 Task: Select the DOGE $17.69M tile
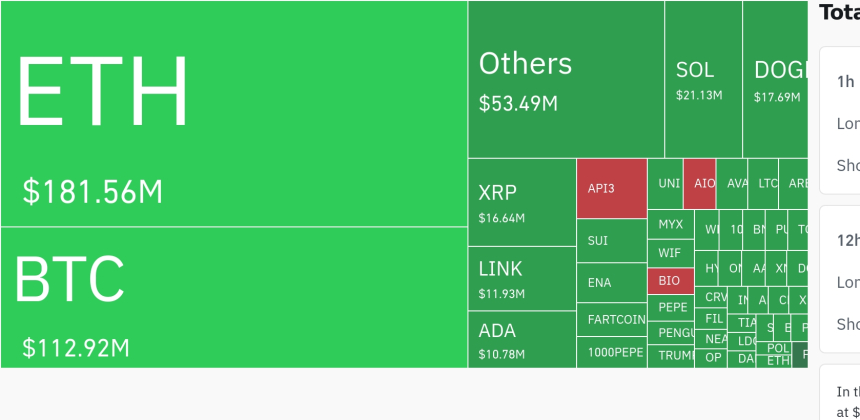click(x=775, y=80)
